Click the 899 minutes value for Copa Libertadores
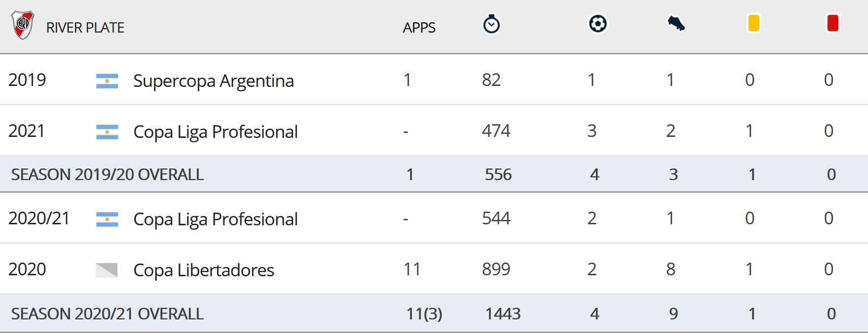This screenshot has height=334, width=868. point(496,269)
